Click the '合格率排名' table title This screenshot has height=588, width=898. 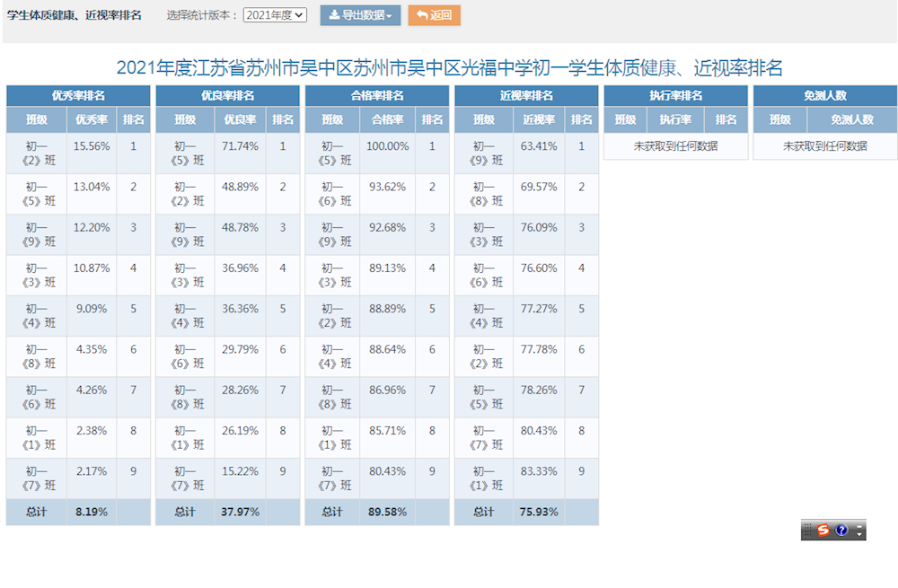click(377, 96)
